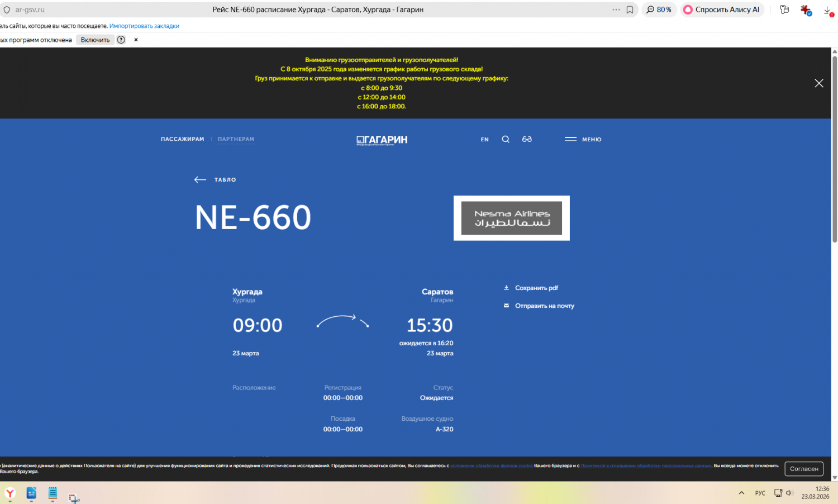Select the ПАССАЖИРАМ section tab
Viewport: 838px width, 504px height.
pos(182,139)
